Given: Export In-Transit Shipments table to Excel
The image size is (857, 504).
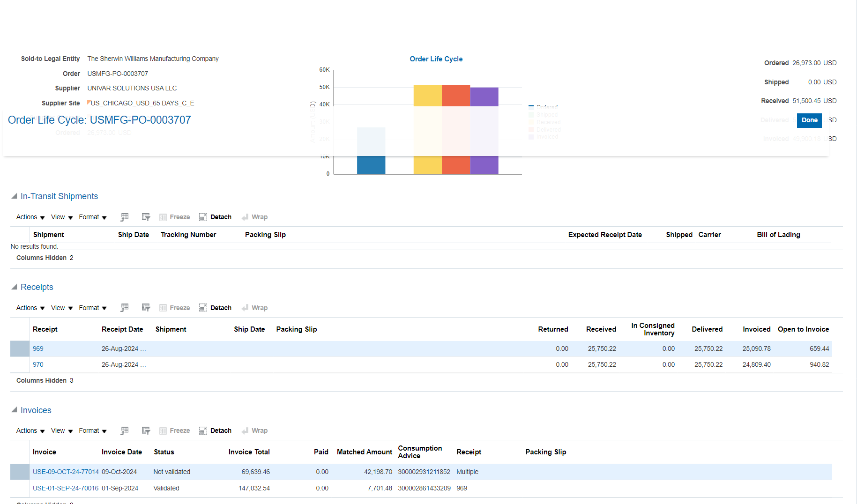Looking at the screenshot, I should 124,217.
